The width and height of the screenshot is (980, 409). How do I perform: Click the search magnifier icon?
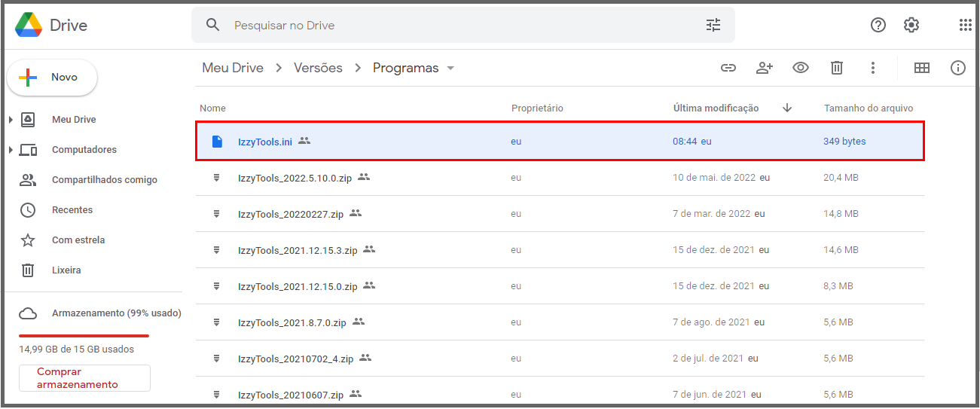coord(213,25)
